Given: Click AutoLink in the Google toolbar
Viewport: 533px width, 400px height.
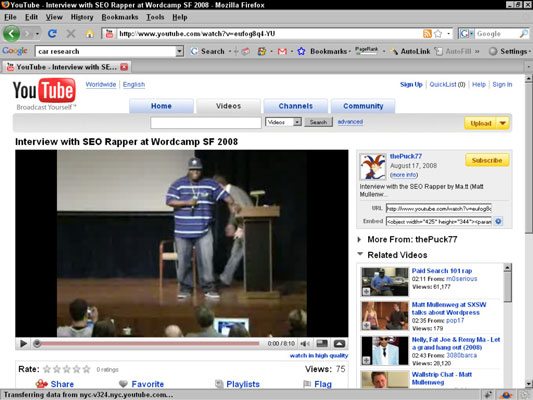Looking at the screenshot, I should point(410,51).
